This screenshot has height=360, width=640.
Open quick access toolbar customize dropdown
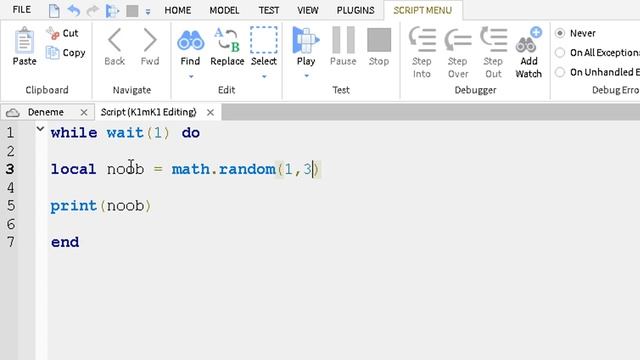tap(148, 12)
